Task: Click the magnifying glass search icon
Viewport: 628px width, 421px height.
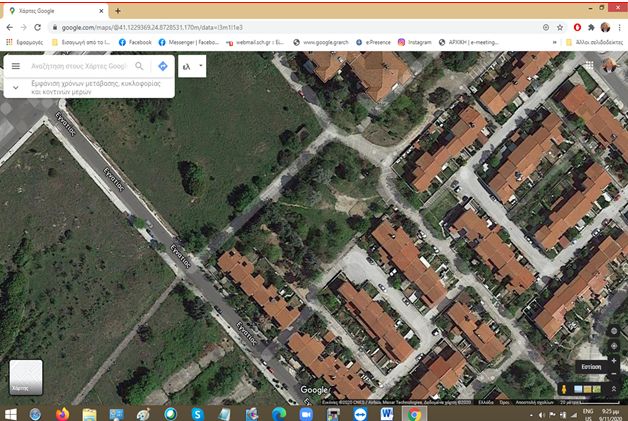Action: tap(140, 66)
